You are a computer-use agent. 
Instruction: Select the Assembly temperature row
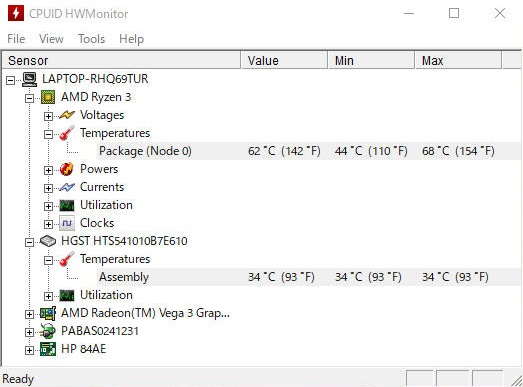[x=309, y=277]
